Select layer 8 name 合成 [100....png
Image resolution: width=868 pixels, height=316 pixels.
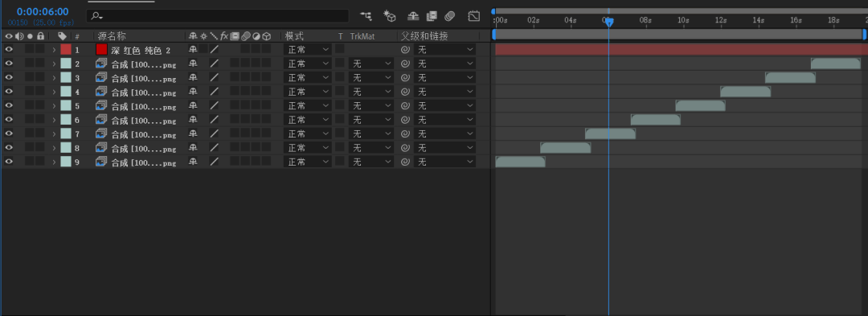[x=144, y=148]
